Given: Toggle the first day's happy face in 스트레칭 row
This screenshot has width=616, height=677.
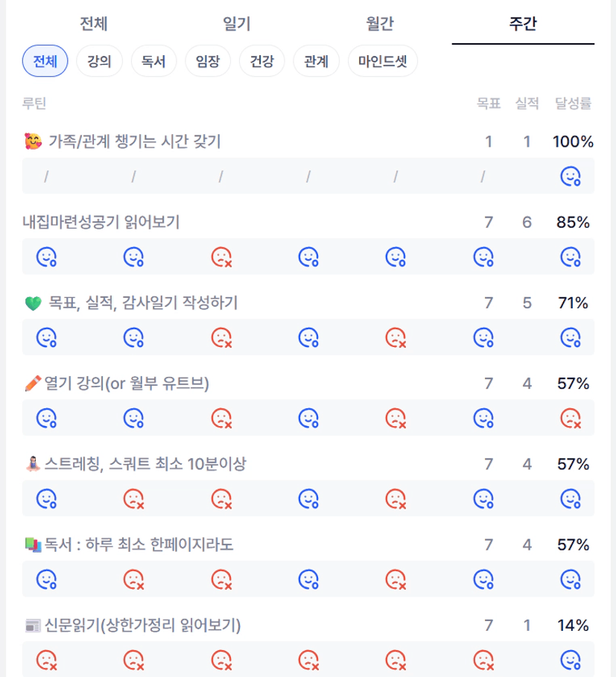Looking at the screenshot, I should pyautogui.click(x=47, y=498).
